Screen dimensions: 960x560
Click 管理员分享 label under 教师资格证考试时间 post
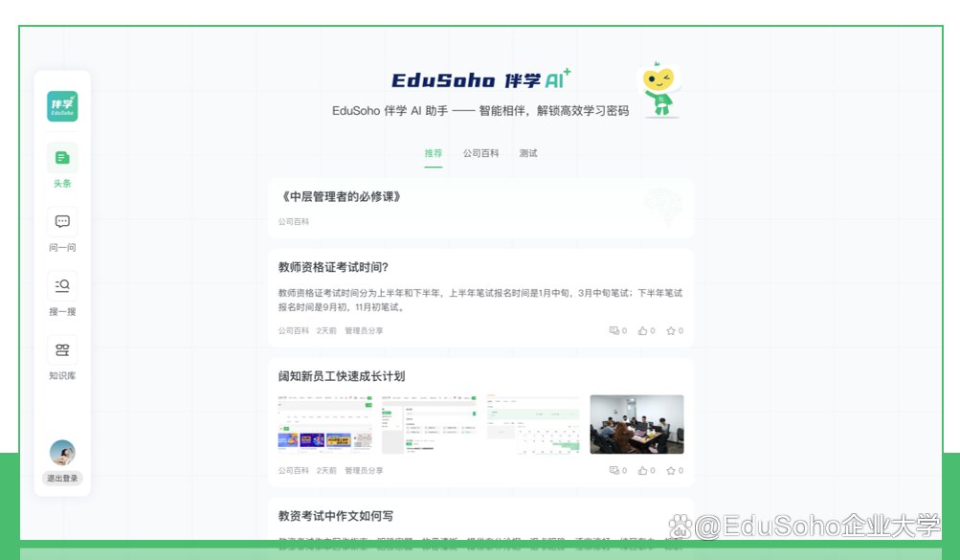364,330
